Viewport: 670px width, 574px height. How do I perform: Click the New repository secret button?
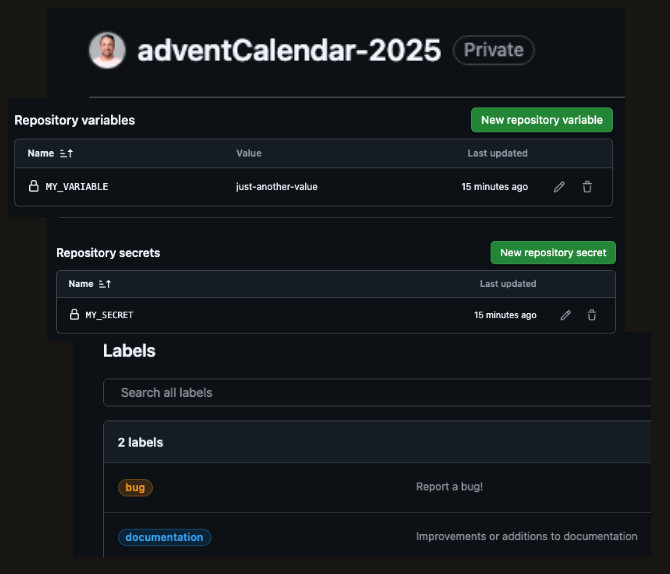[553, 253]
